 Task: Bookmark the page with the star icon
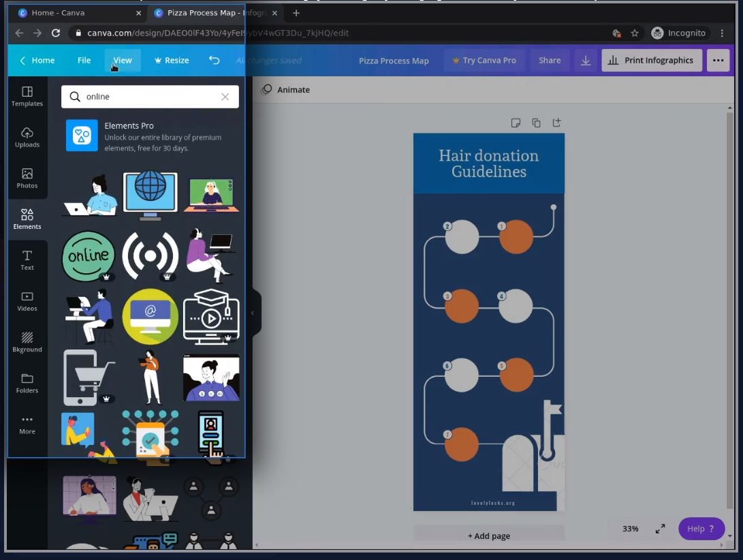[635, 33]
